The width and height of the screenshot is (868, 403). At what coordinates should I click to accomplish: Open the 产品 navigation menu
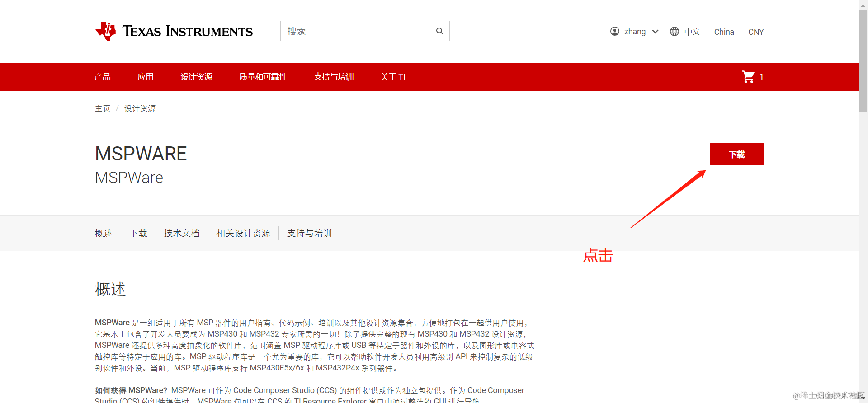click(x=103, y=77)
